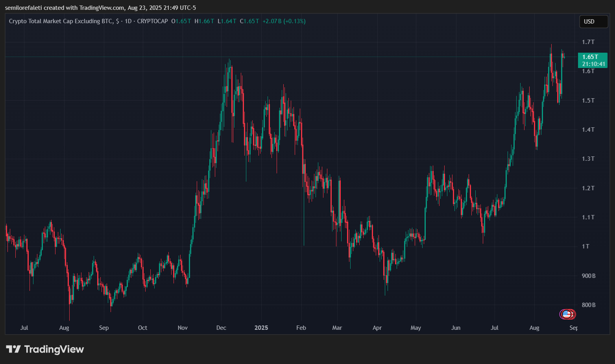This screenshot has width=615, height=364.
Task: Click the countdown timer '21:10:41' on the price label
Action: (594, 64)
